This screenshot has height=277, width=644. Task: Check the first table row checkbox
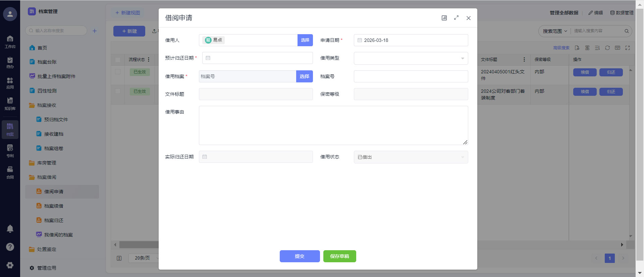coord(118,72)
